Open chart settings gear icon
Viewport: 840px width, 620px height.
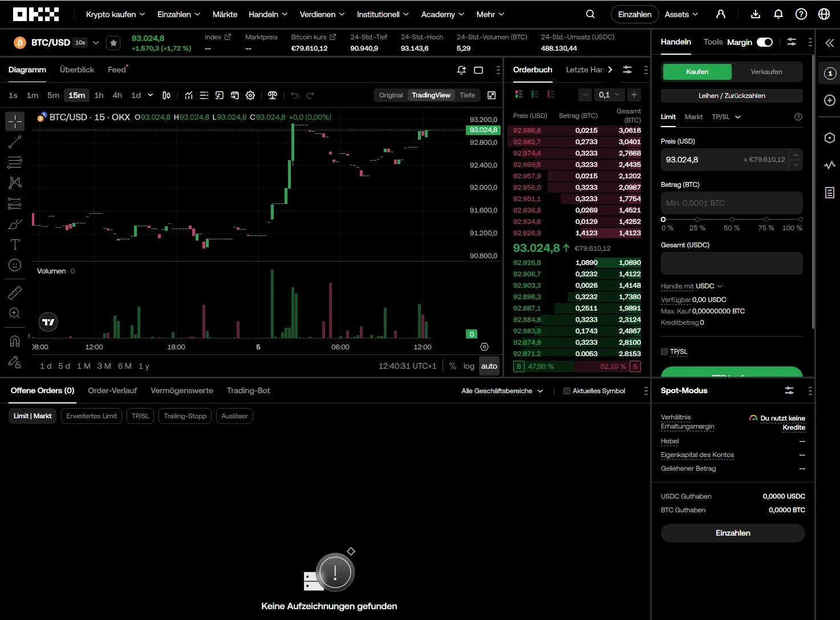[x=250, y=95]
